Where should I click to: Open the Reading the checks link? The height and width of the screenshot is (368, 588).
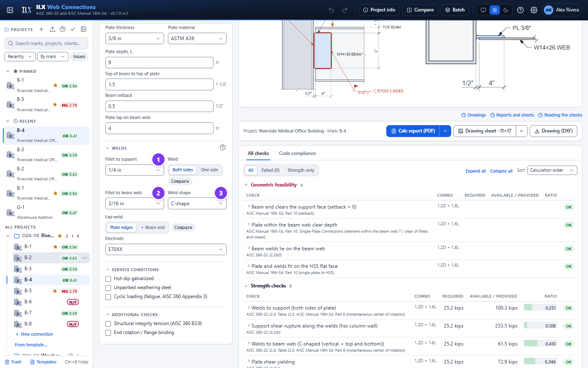560,115
